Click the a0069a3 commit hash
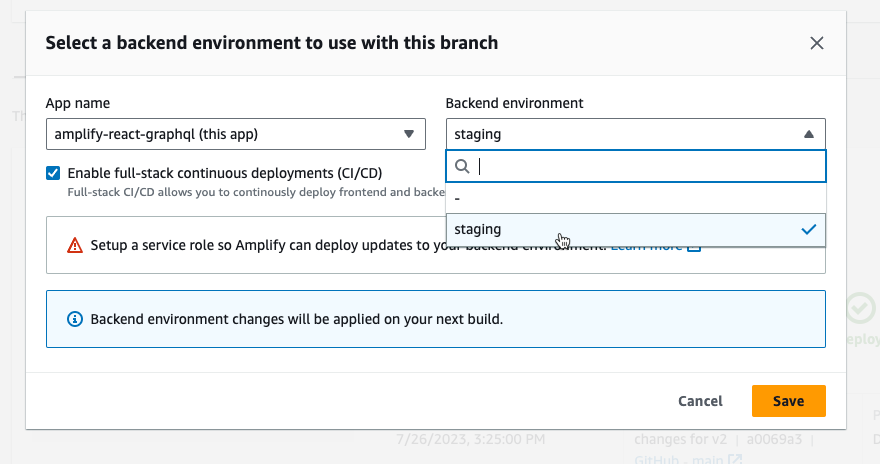880x464 pixels. tap(772, 438)
